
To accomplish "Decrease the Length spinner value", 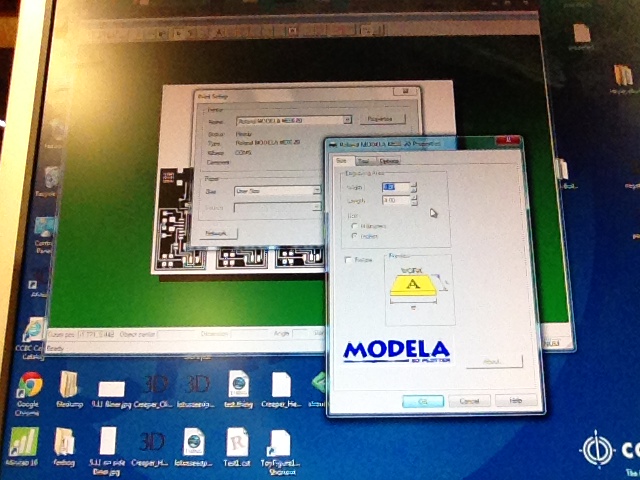I will click(x=413, y=203).
